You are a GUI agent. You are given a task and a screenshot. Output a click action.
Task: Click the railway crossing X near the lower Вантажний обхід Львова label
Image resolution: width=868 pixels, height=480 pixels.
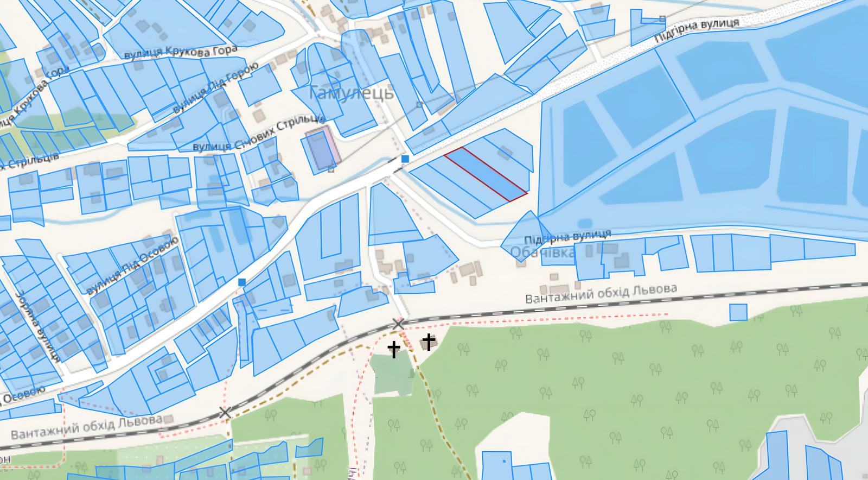pyautogui.click(x=225, y=413)
